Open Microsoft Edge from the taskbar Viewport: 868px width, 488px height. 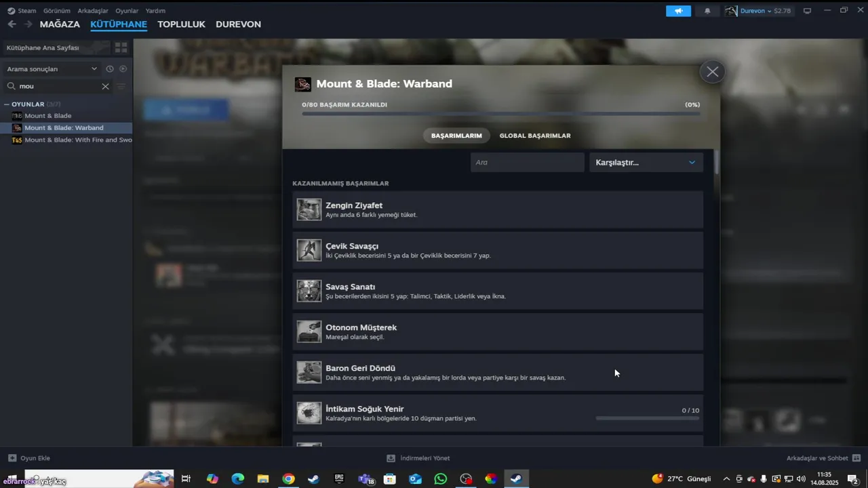(237, 479)
